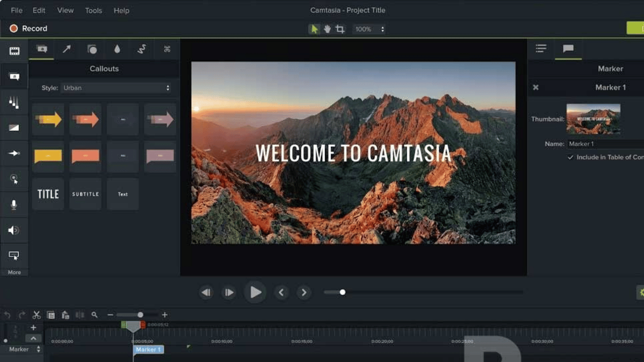Image resolution: width=644 pixels, height=362 pixels.
Task: Click the undo arrow on timeline toolbar
Action: (7, 315)
